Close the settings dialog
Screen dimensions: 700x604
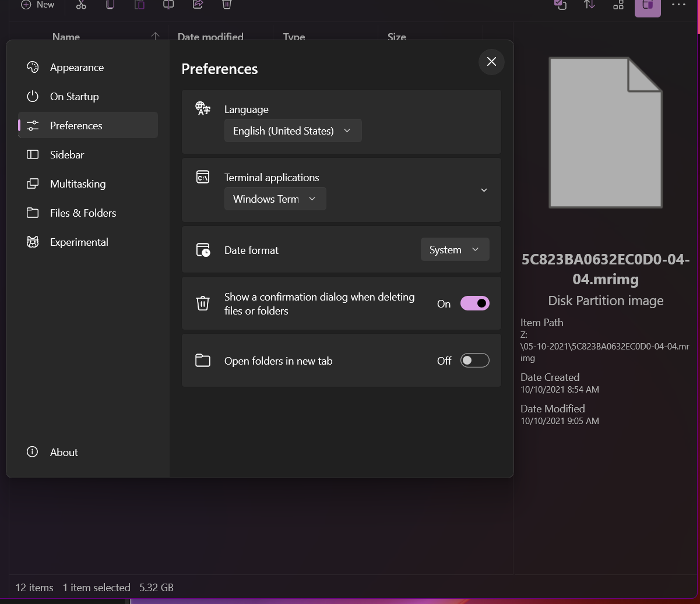pos(491,62)
